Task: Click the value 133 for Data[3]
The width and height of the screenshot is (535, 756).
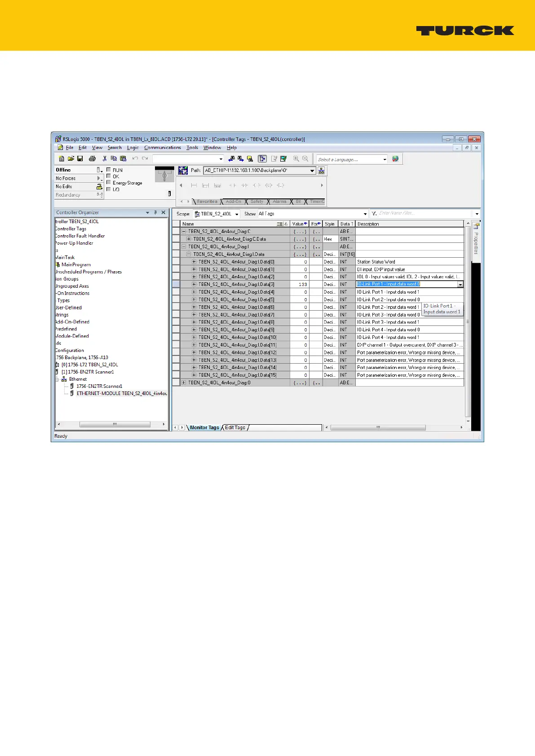Action: tap(303, 285)
